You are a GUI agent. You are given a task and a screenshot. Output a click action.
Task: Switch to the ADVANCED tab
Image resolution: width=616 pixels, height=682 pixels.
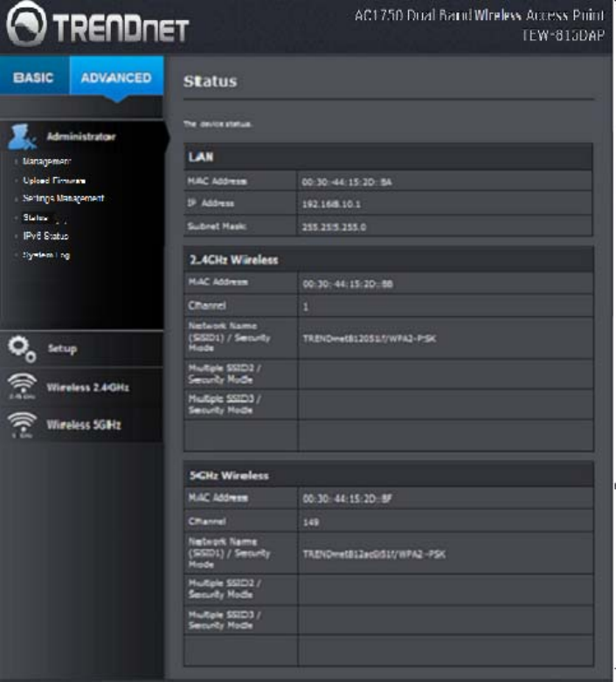click(116, 78)
